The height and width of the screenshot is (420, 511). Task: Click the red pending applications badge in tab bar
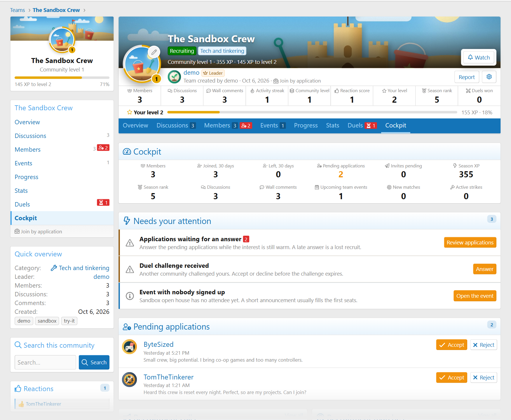coord(246,126)
